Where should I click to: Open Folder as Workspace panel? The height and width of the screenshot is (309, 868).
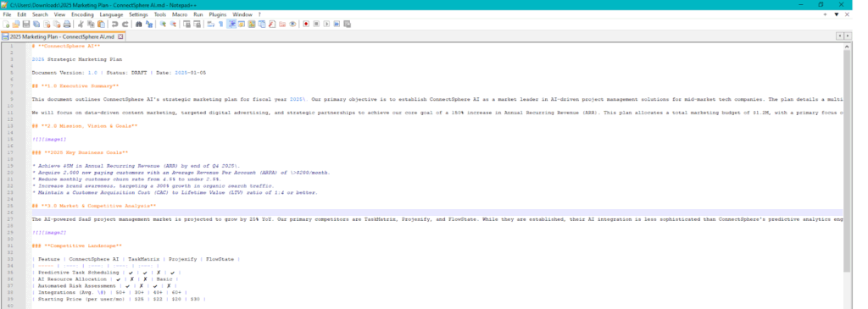pyautogui.click(x=282, y=25)
